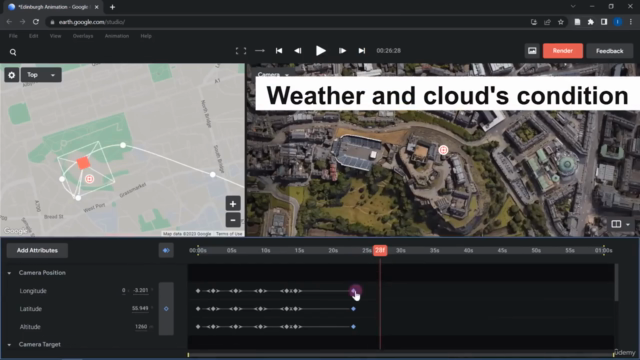Open the Feedback button
This screenshot has width=640, height=360.
pos(609,51)
